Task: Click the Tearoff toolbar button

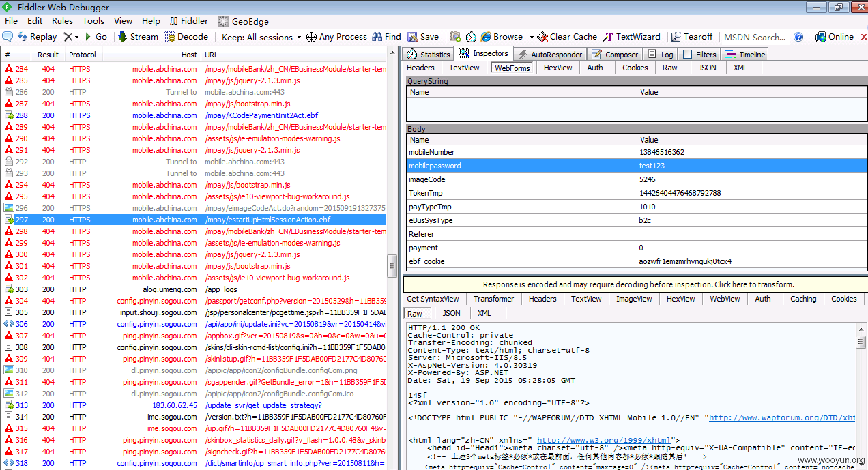Action: [692, 36]
